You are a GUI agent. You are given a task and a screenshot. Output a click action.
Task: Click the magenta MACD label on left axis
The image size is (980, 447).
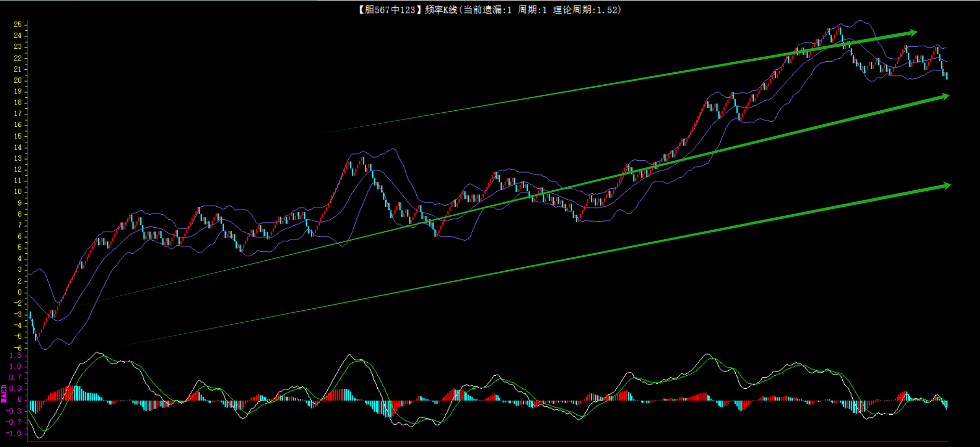tap(4, 393)
